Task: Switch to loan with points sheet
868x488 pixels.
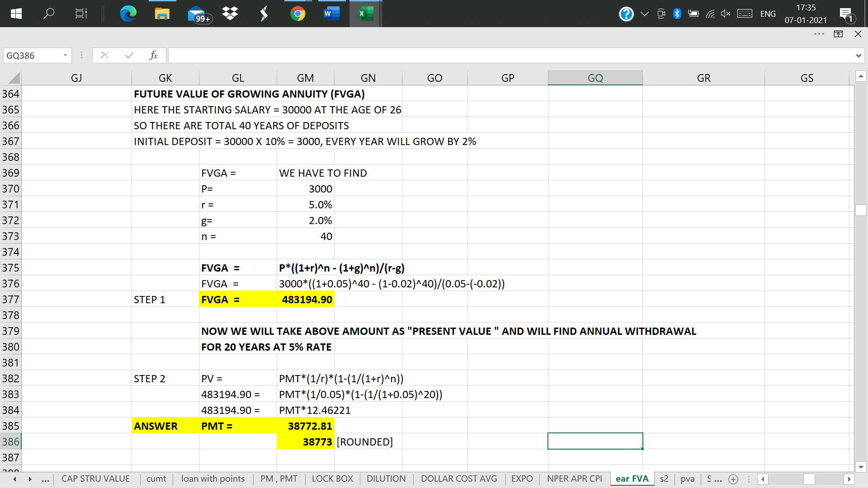Action: 212,479
